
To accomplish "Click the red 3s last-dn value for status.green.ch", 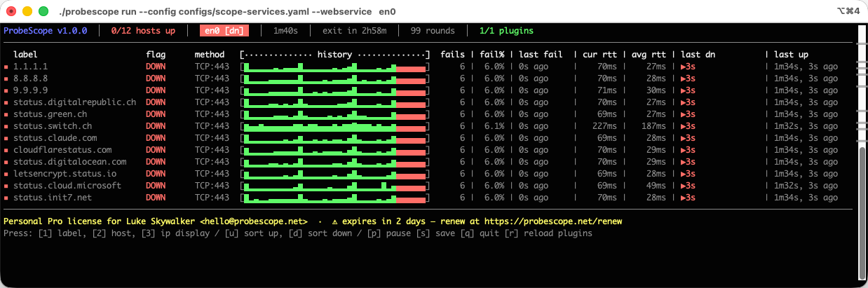I will [x=688, y=114].
